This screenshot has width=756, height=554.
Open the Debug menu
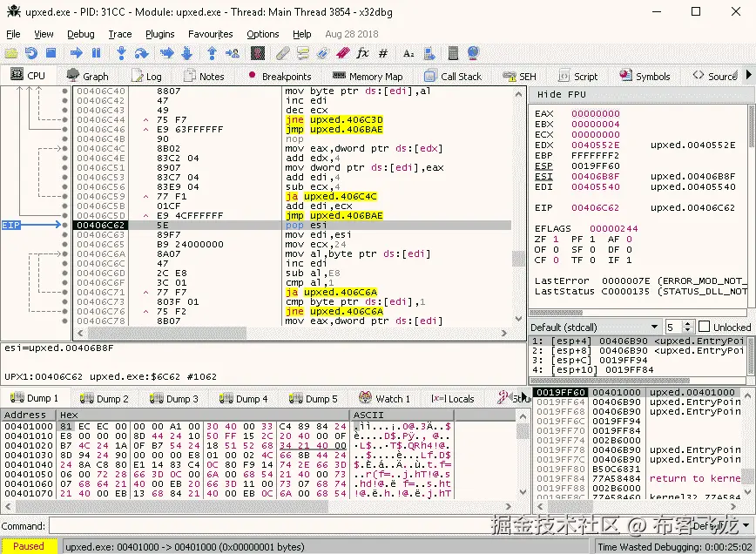(80, 34)
